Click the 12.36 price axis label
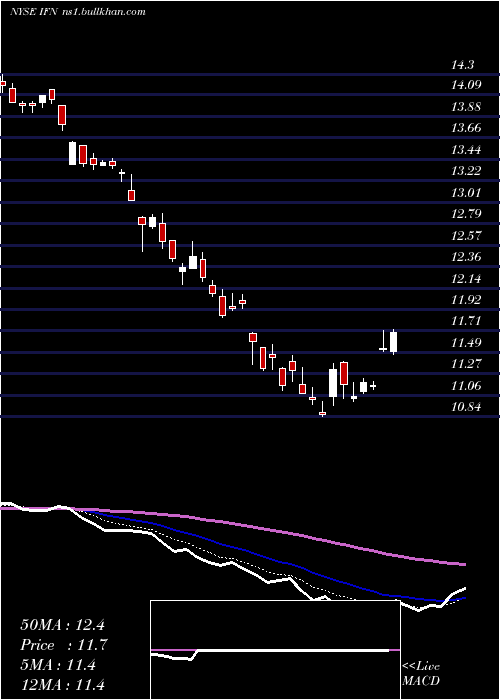The height and width of the screenshot is (700, 500). 466,257
